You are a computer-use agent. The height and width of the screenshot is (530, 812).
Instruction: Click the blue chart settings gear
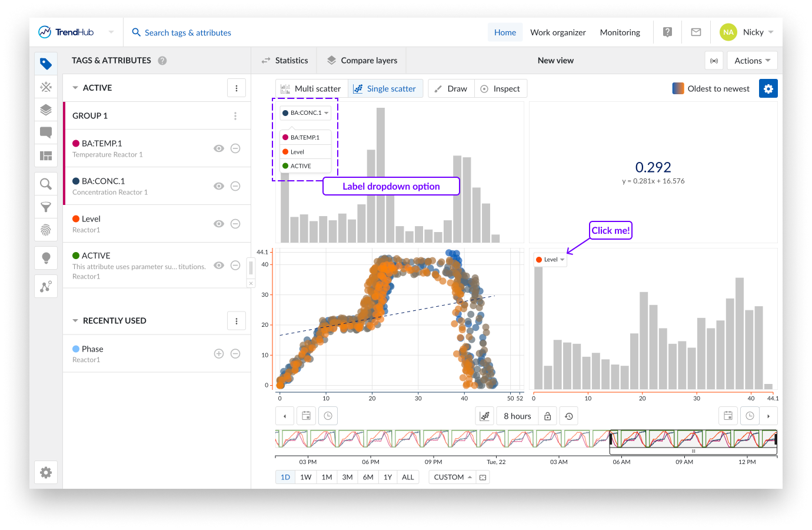[768, 89]
